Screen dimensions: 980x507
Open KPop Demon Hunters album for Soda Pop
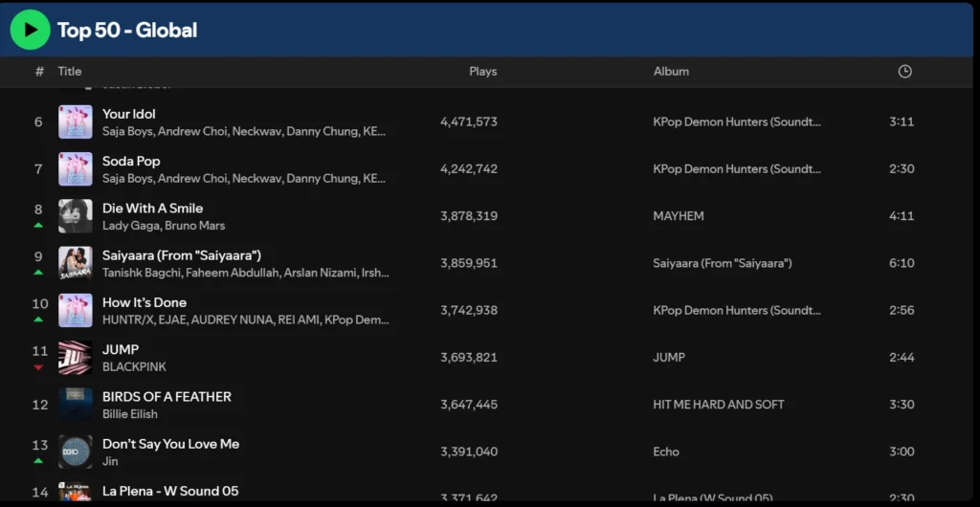click(x=737, y=169)
